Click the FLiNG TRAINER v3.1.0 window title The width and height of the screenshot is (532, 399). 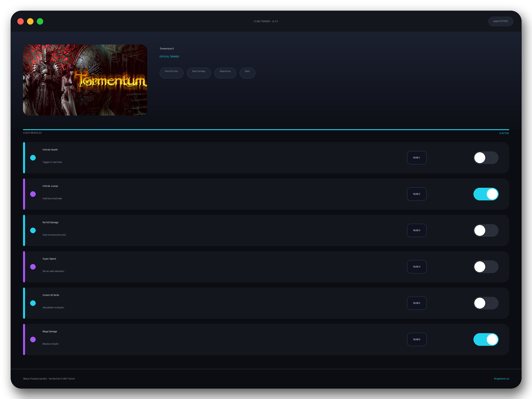point(266,22)
